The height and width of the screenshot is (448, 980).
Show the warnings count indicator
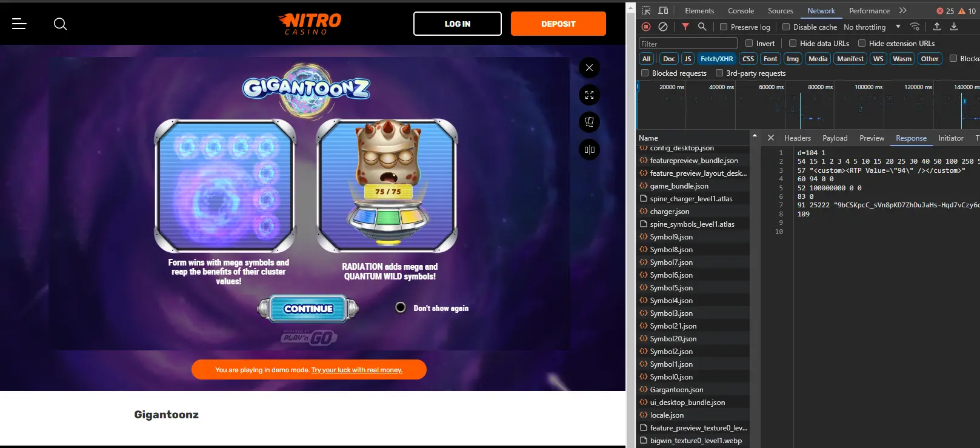[967, 11]
